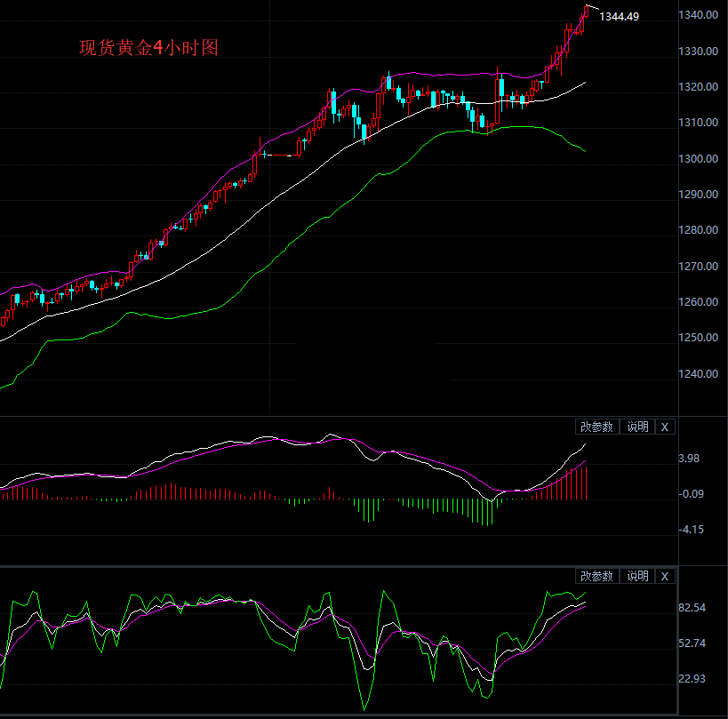Click the 1300.00 price axis label
Screen dimensions: 728x719
pyautogui.click(x=699, y=159)
